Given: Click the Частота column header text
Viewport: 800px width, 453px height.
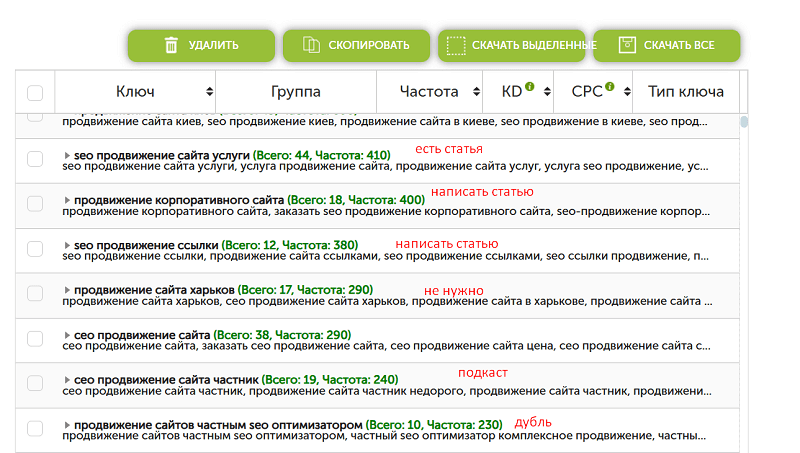Looking at the screenshot, I should coord(429,92).
